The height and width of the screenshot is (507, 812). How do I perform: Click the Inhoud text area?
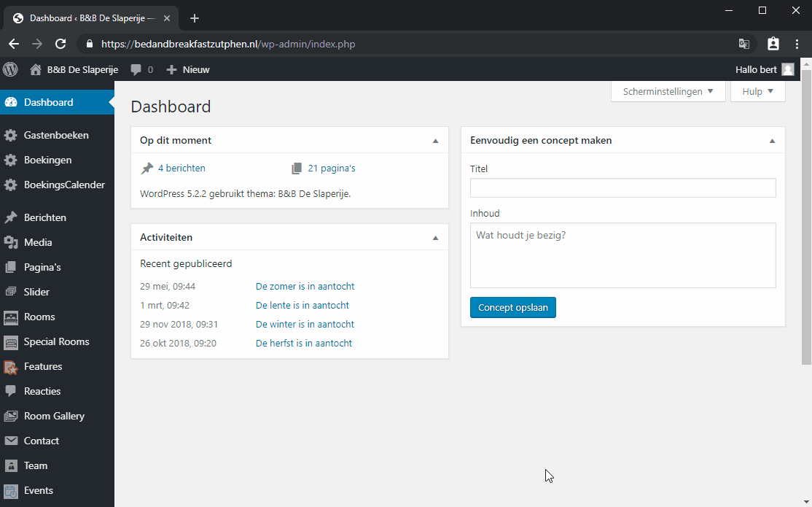point(623,255)
